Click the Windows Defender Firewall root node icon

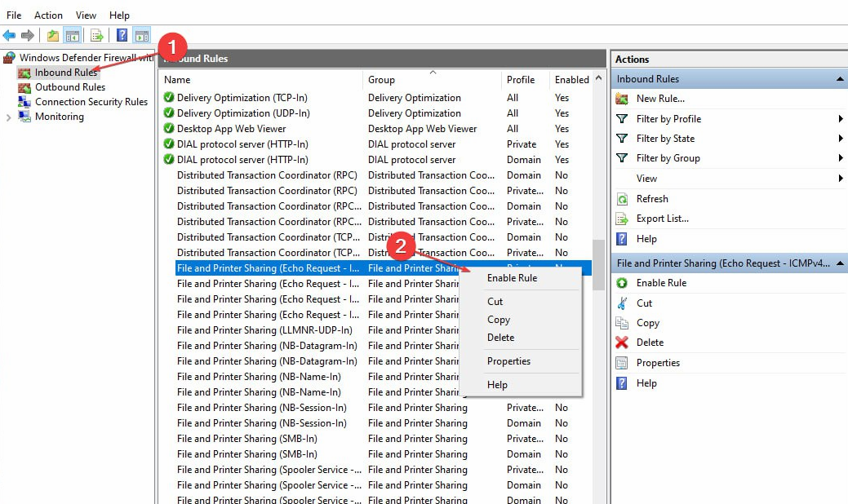9,57
